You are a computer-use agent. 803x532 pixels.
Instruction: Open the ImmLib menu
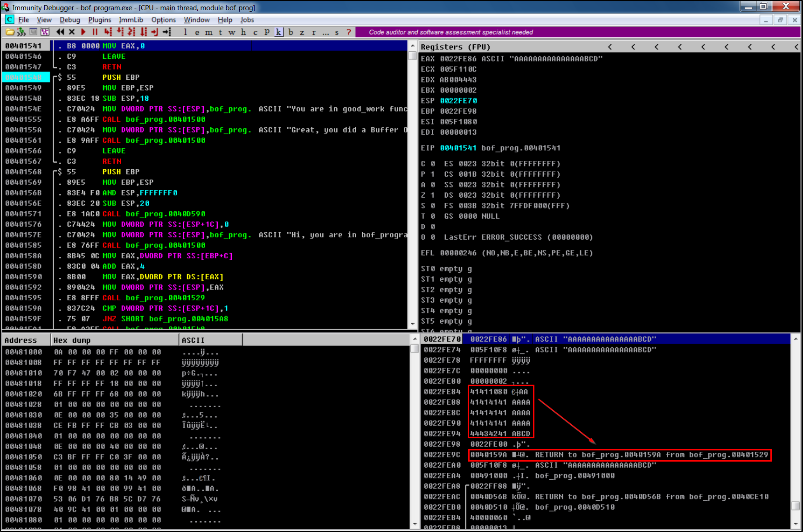point(131,20)
